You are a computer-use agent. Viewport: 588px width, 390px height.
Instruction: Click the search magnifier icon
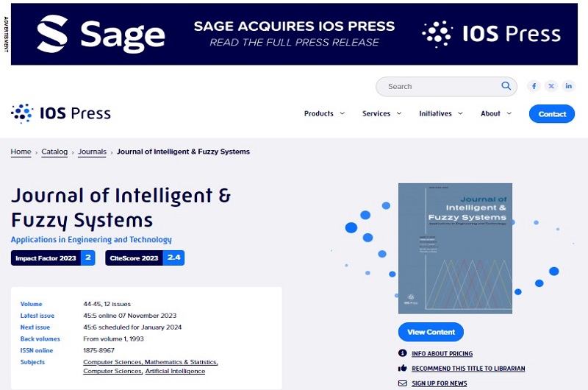tap(506, 86)
